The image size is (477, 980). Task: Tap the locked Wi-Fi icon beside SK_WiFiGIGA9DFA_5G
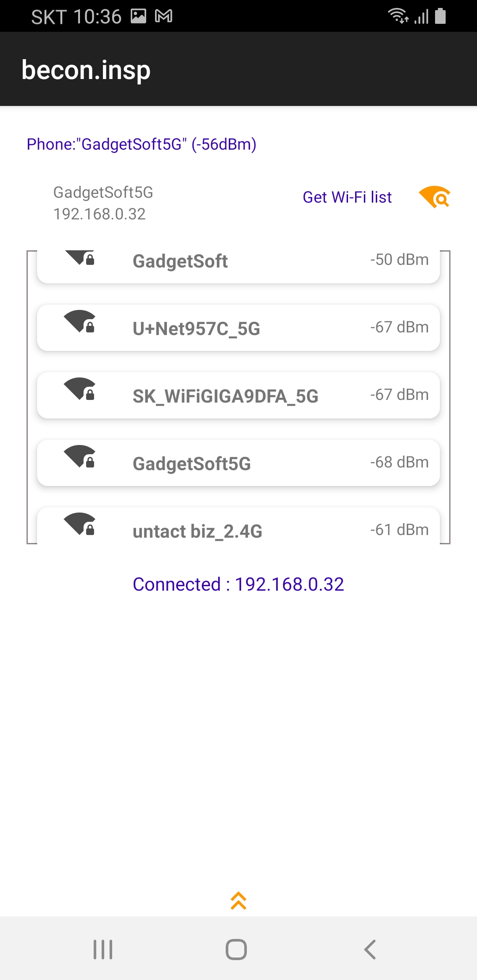(x=79, y=388)
